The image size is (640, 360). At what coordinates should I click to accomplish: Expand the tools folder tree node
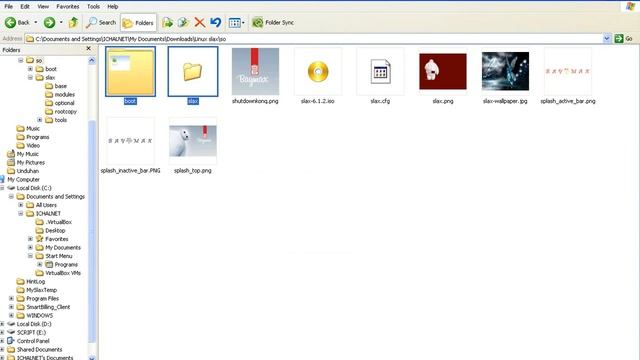tap(40, 120)
